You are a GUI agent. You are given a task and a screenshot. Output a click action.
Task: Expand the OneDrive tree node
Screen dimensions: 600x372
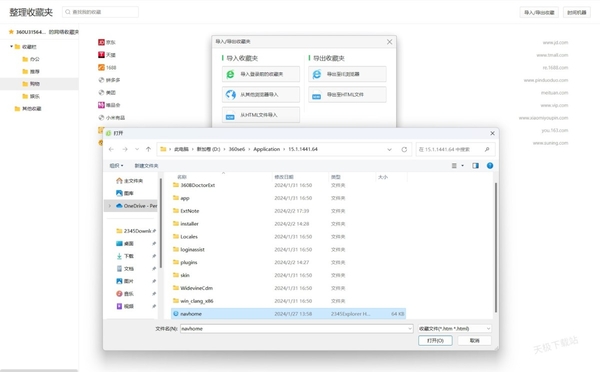pyautogui.click(x=110, y=206)
